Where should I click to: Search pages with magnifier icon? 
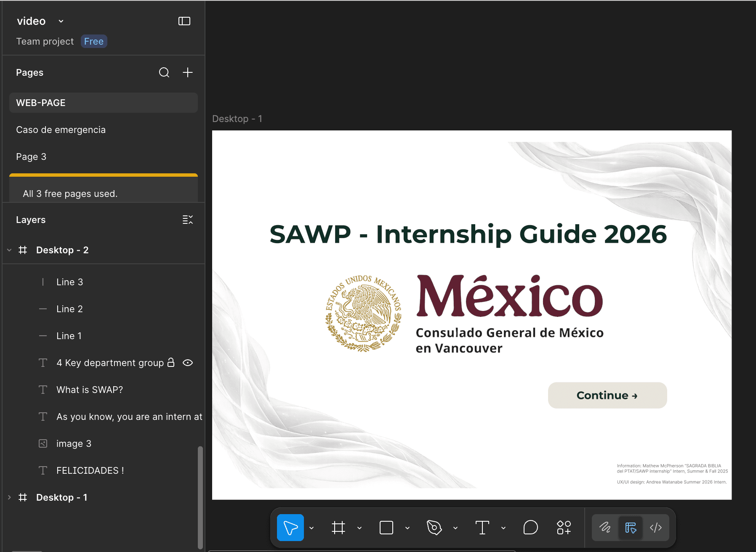164,72
